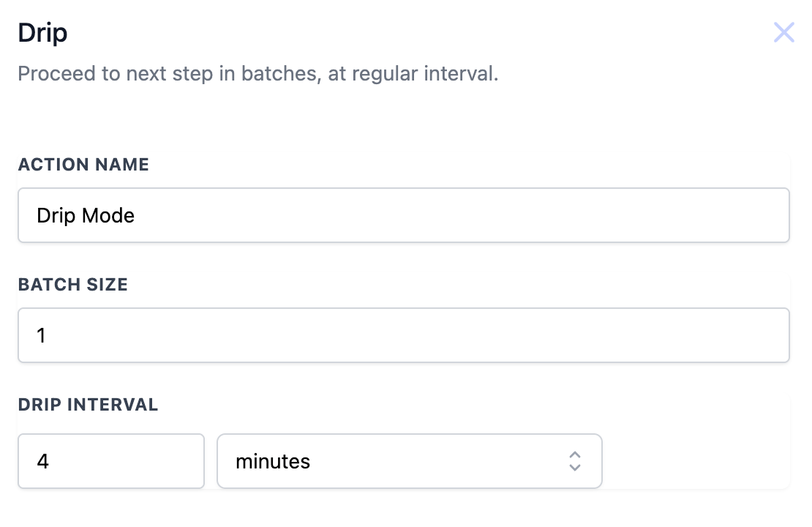The height and width of the screenshot is (527, 812).
Task: Click the upward arrow of the unit selector
Action: click(575, 455)
